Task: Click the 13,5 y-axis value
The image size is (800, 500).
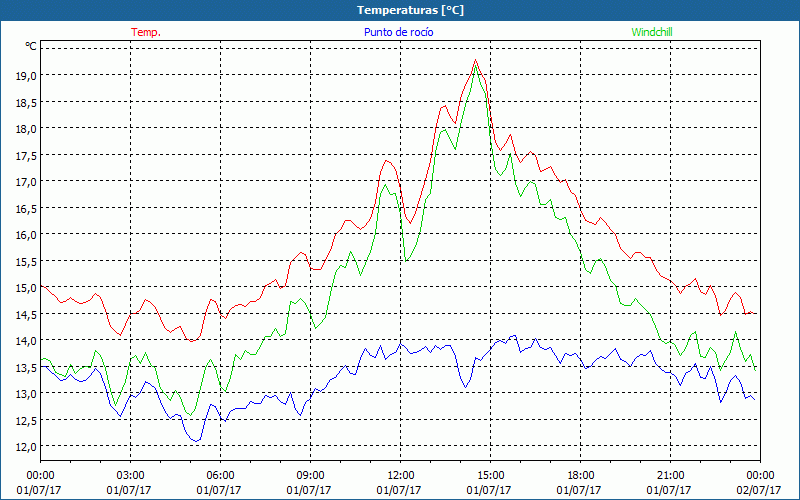Action: (x=27, y=367)
